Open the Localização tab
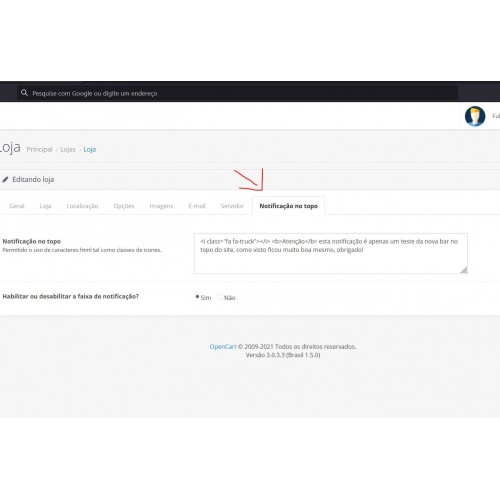500x500 pixels. pos(82,206)
